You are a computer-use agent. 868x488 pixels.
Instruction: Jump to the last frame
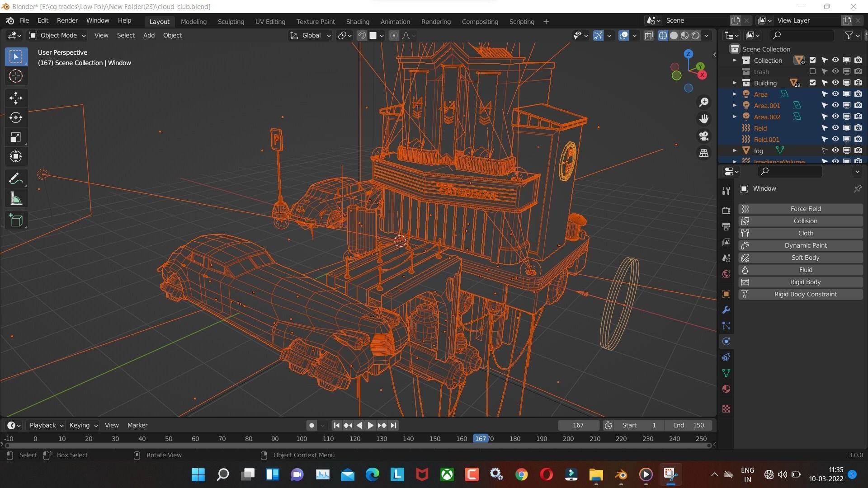click(394, 425)
